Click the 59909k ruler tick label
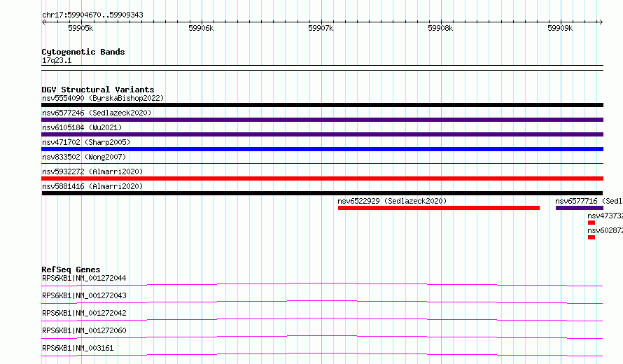The image size is (623, 364). pyautogui.click(x=560, y=28)
